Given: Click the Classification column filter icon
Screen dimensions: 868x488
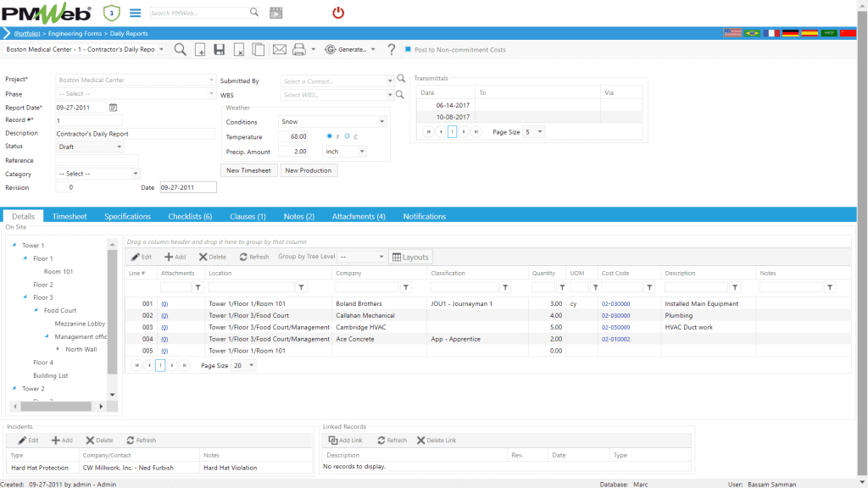Looking at the screenshot, I should (x=505, y=287).
